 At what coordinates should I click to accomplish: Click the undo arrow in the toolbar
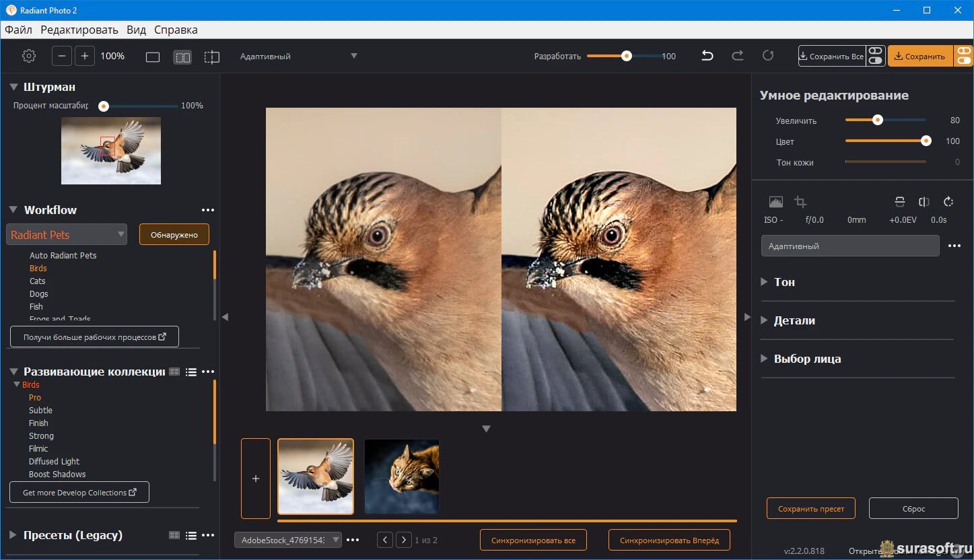(707, 56)
